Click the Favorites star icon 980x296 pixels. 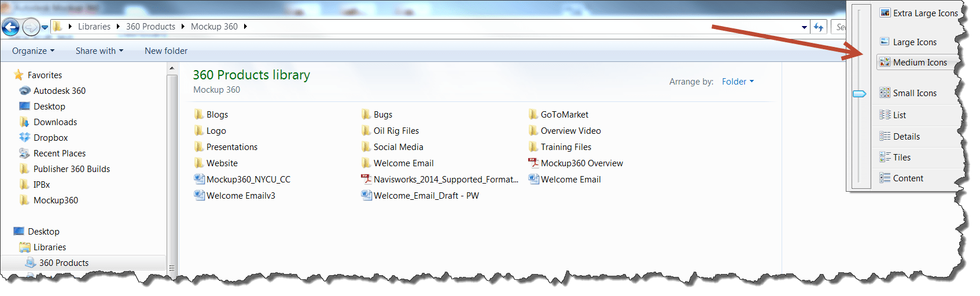[19, 75]
